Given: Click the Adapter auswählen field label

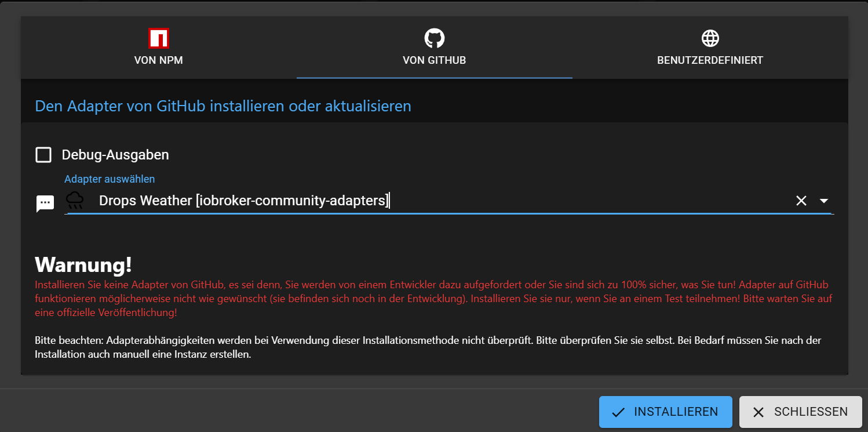Looking at the screenshot, I should pyautogui.click(x=110, y=179).
